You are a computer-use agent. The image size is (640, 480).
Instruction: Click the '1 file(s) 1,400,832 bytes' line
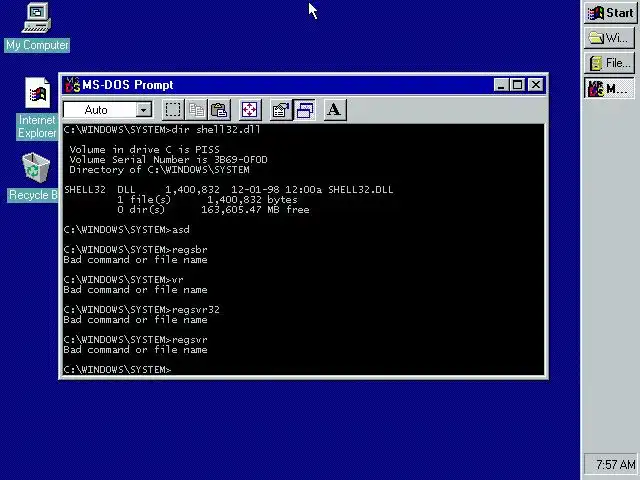(x=207, y=200)
